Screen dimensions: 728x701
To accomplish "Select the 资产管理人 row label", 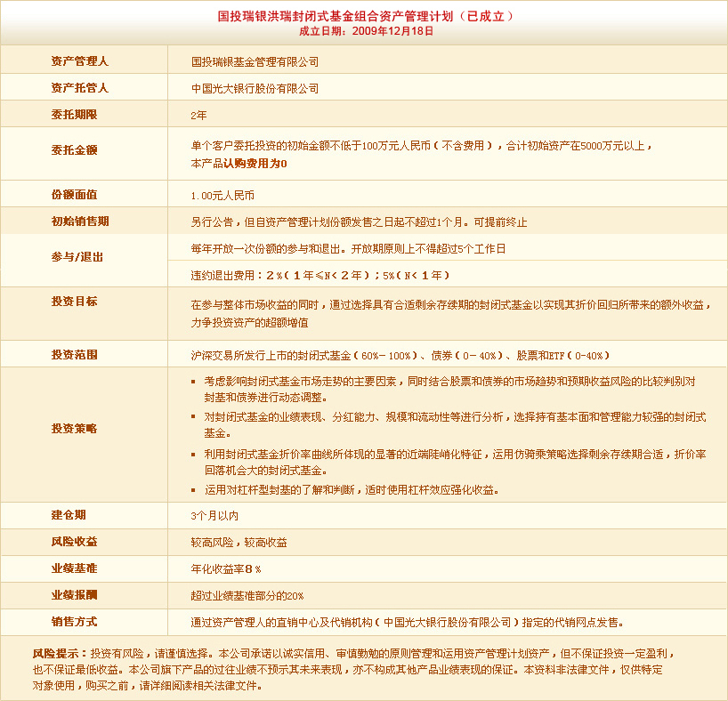I will (x=79, y=62).
